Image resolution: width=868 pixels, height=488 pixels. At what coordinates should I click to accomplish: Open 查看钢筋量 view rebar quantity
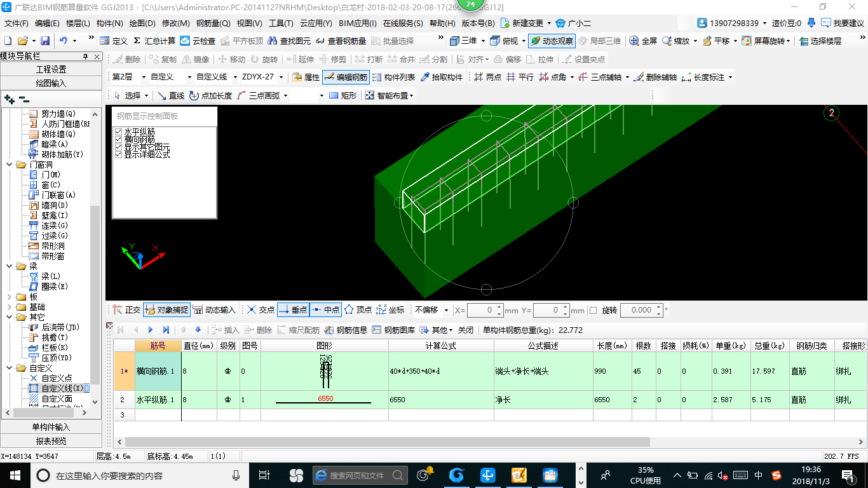(341, 41)
